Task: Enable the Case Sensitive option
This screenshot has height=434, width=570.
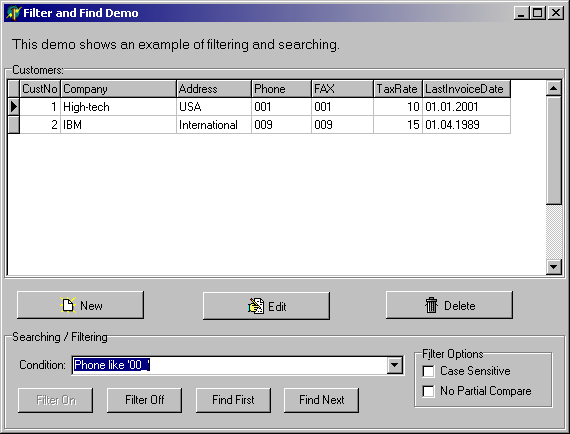Action: point(429,371)
